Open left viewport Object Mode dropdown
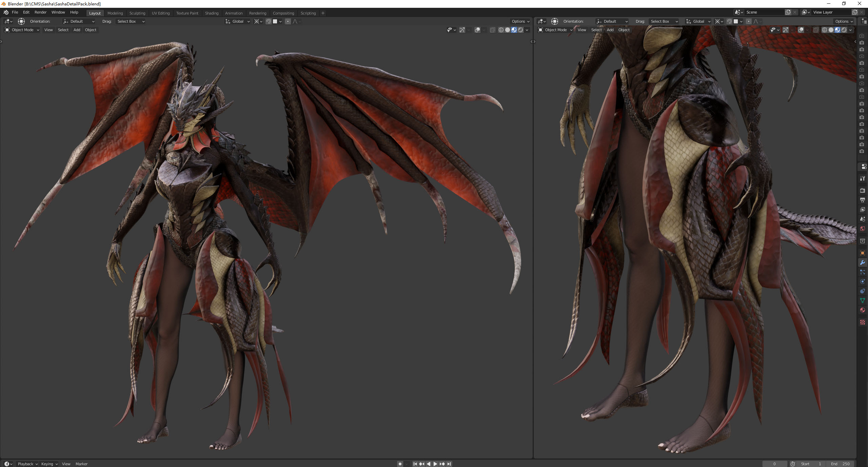The width and height of the screenshot is (868, 467). (22, 30)
